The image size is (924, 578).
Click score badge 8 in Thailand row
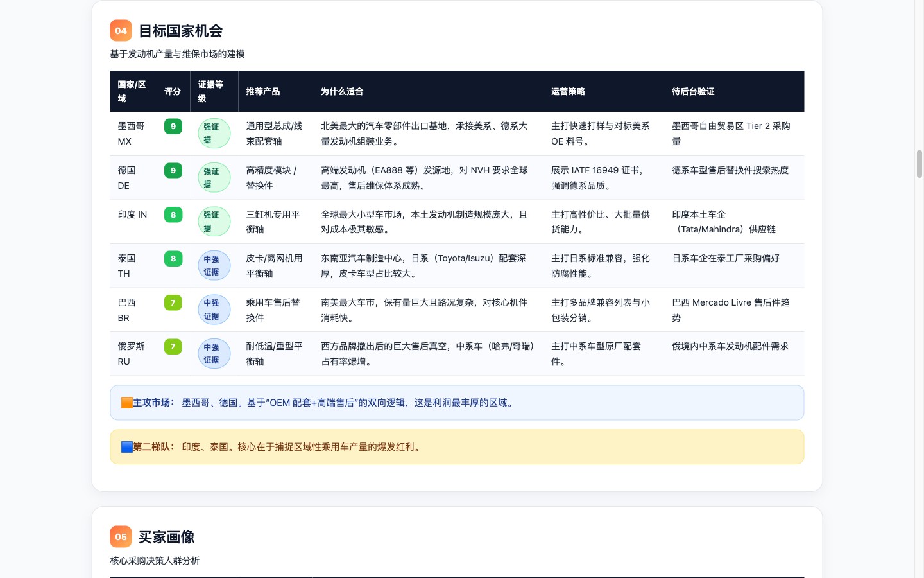(173, 259)
